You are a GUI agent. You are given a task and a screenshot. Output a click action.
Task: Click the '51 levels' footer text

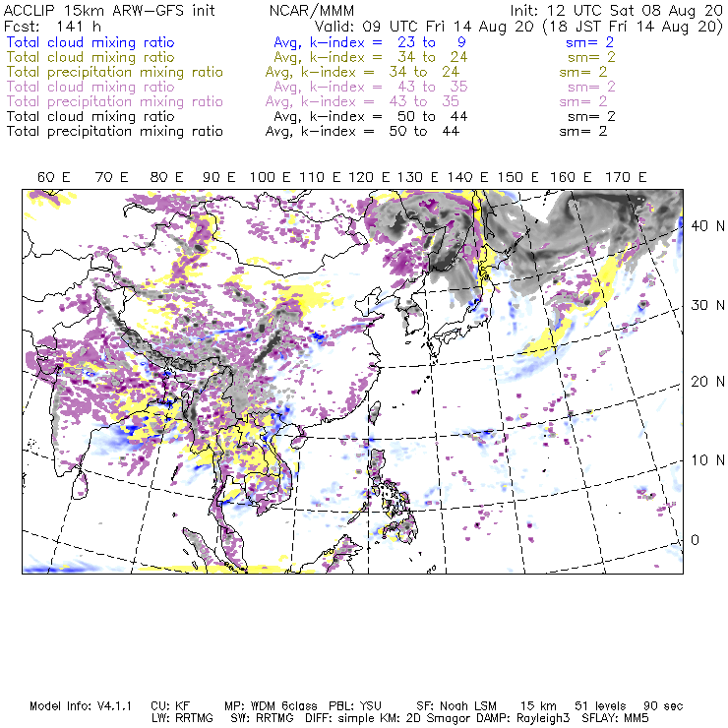click(600, 706)
